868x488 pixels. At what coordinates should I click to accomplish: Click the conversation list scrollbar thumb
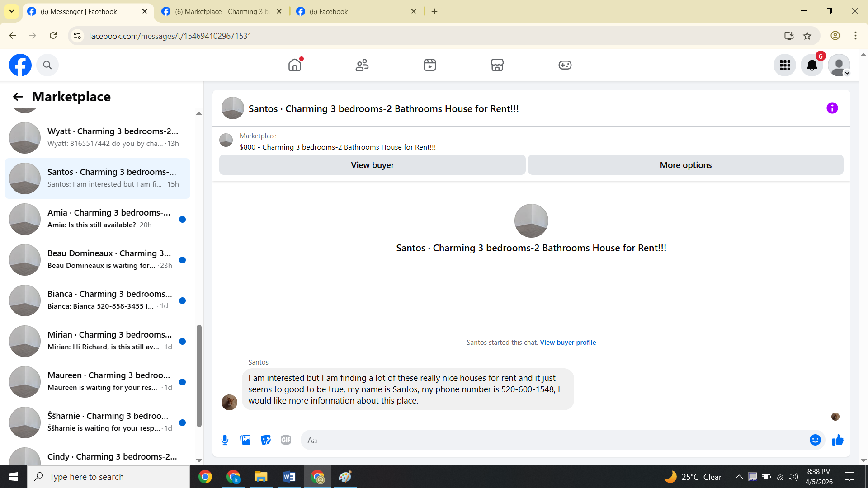coord(199,375)
